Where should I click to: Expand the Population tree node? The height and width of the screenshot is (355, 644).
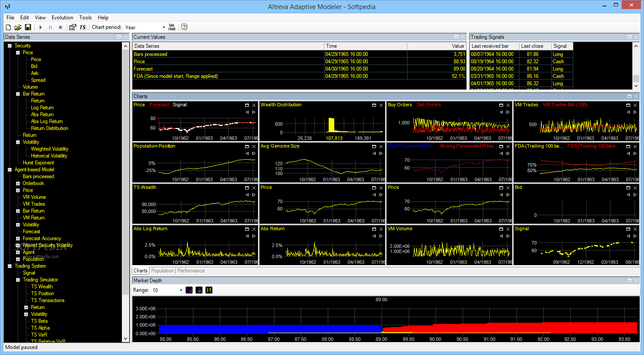point(18,259)
